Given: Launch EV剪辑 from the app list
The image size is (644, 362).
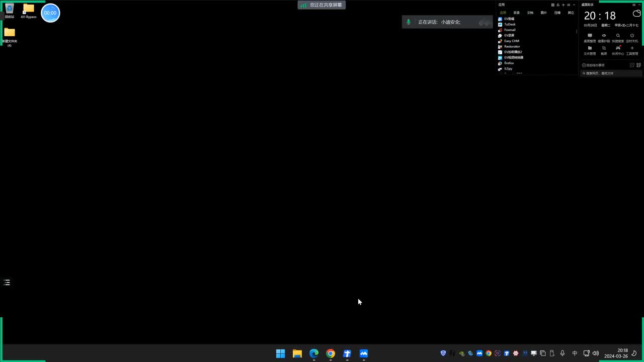Looking at the screenshot, I should (x=506, y=19).
